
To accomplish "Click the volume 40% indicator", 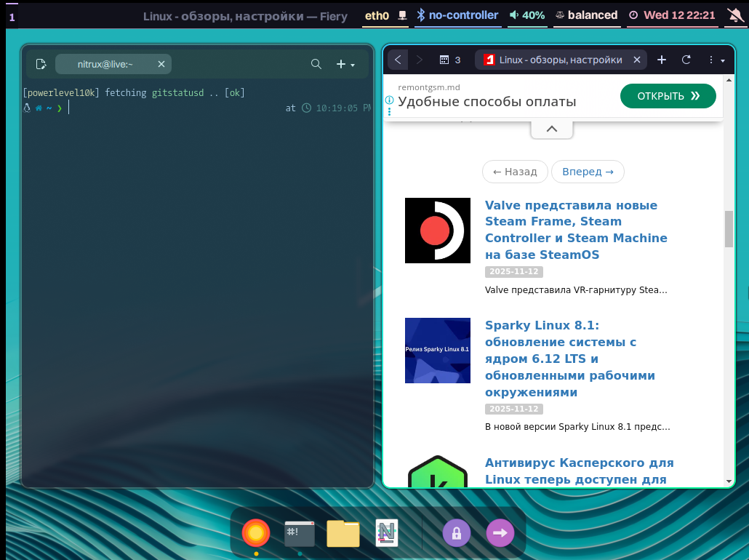I will click(x=527, y=15).
